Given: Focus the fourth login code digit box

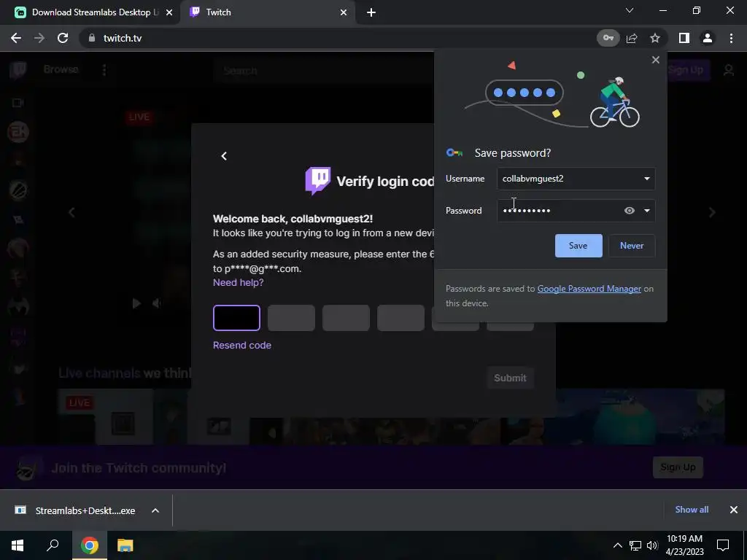Looking at the screenshot, I should [400, 318].
